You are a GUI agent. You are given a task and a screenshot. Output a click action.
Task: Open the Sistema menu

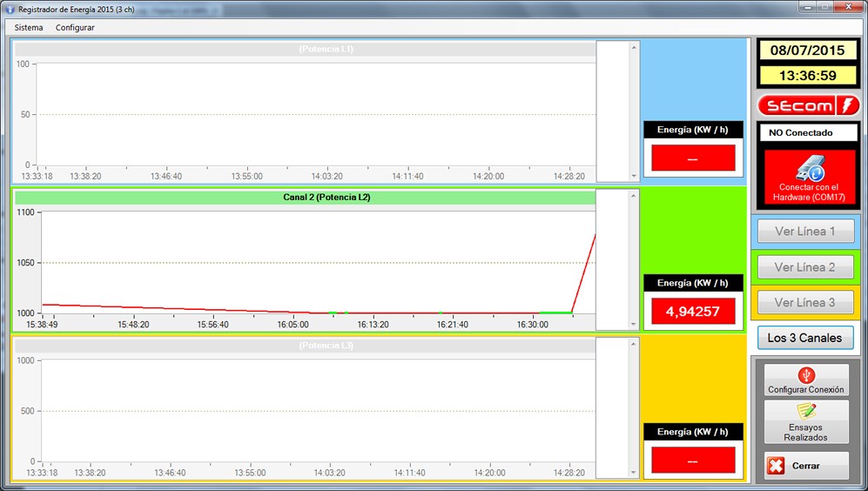[29, 28]
